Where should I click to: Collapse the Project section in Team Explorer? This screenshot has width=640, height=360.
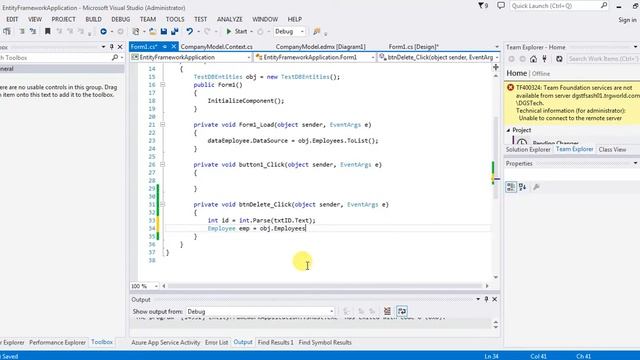coord(509,130)
